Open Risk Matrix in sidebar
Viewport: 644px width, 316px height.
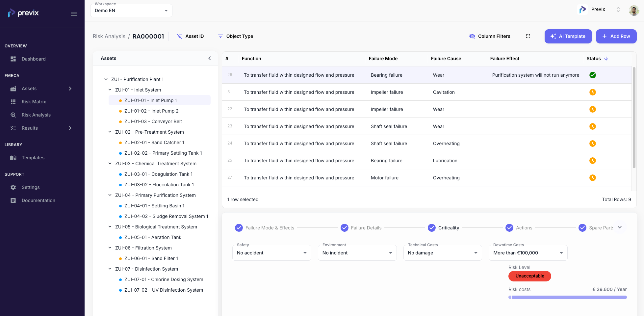[34, 102]
